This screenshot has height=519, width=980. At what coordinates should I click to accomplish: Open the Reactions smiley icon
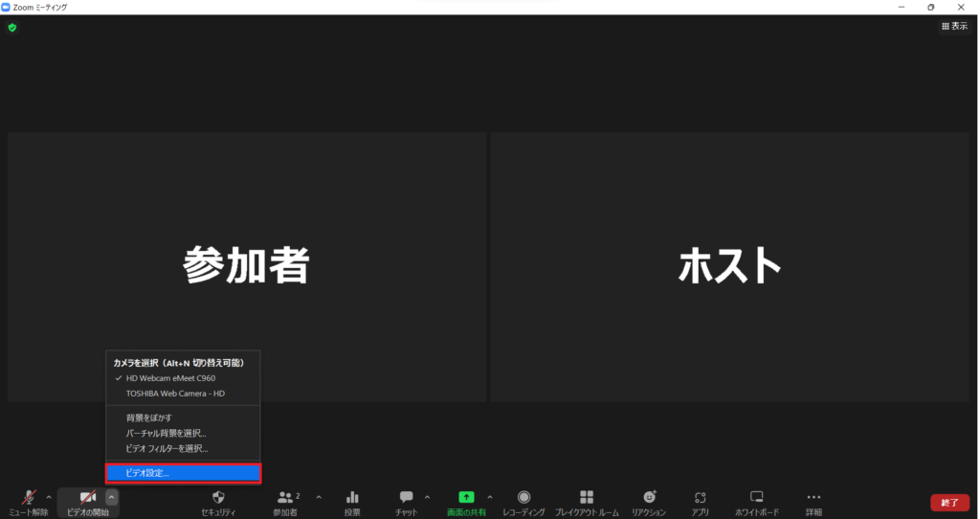(x=649, y=498)
